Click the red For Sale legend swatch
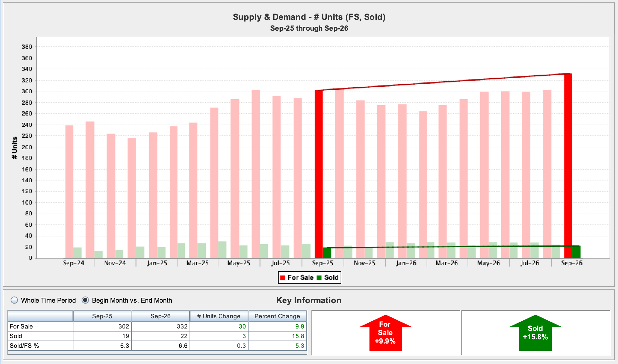Screen dimensions: 618x364 (283, 278)
